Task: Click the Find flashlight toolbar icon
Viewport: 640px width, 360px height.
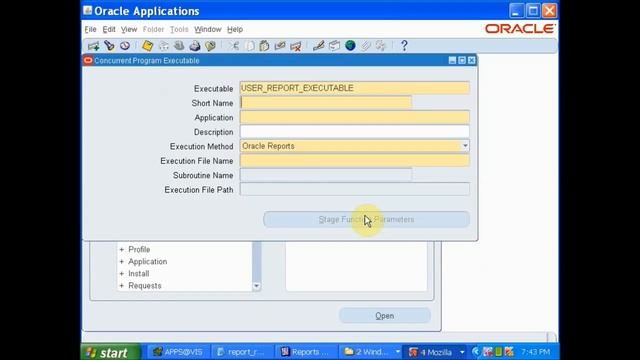Action: (109, 46)
